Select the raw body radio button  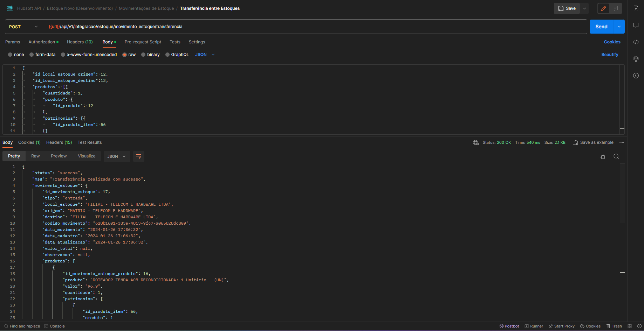click(x=124, y=55)
